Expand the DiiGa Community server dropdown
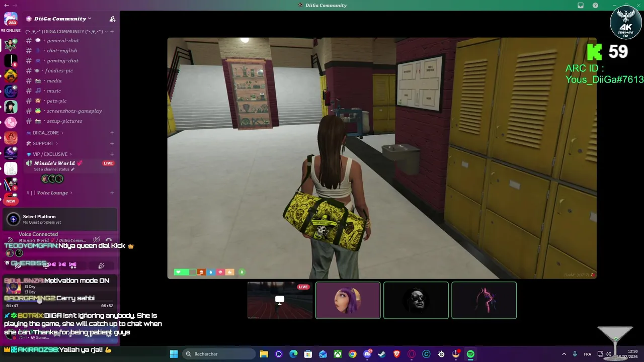 coord(89,19)
